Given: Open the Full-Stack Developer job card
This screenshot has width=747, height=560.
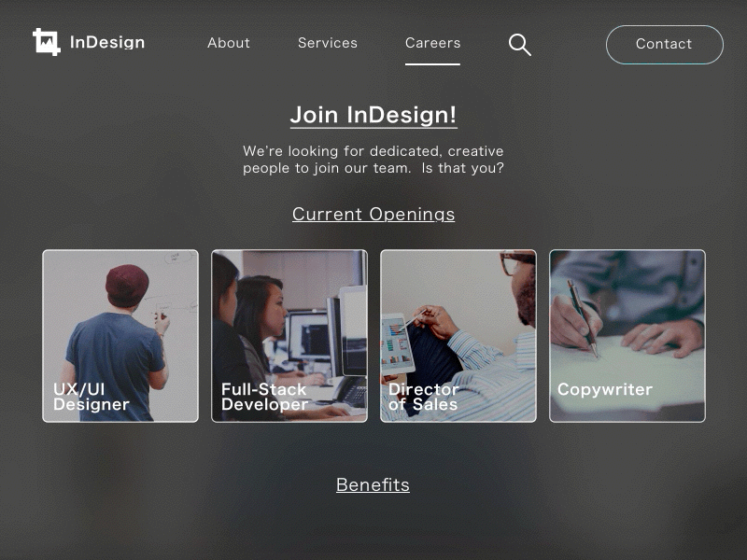Looking at the screenshot, I should (x=289, y=336).
